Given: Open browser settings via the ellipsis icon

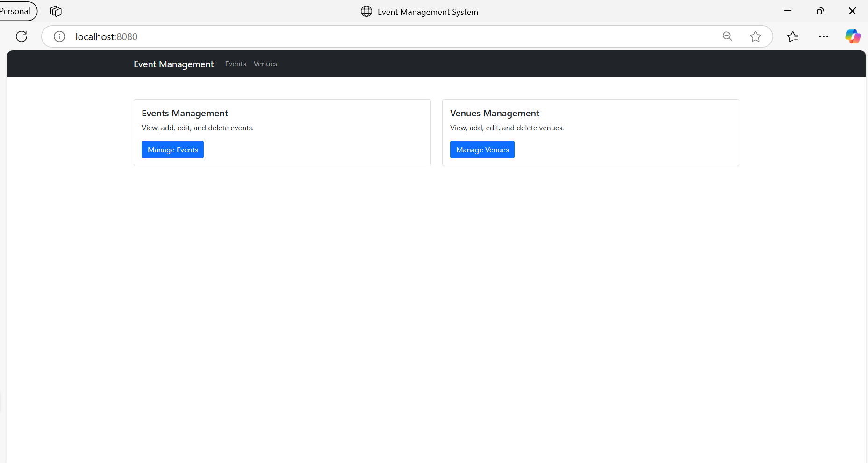Looking at the screenshot, I should pos(824,36).
